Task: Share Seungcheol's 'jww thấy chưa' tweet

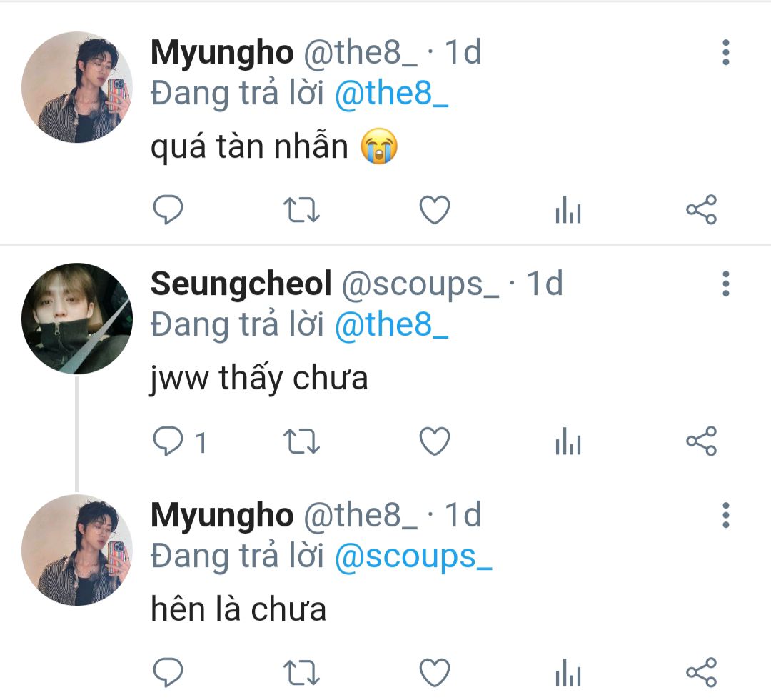Action: [702, 441]
